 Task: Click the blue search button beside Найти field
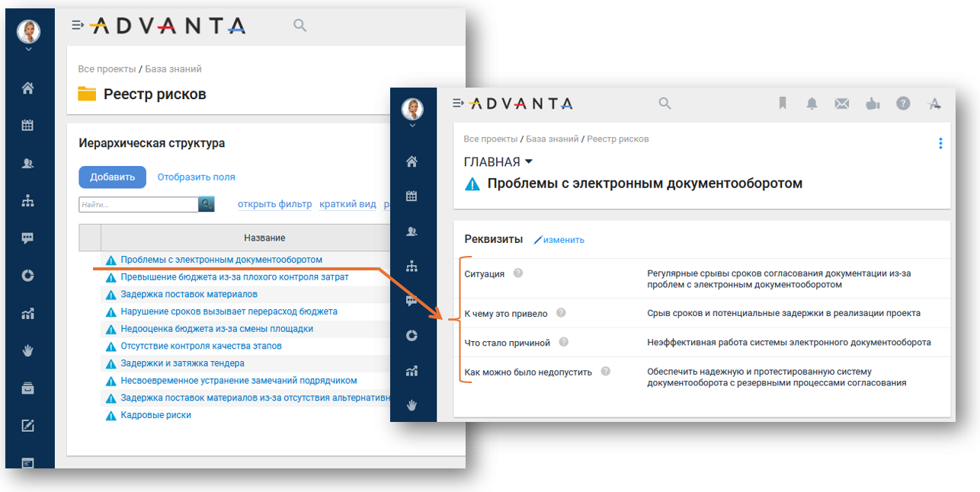207,204
